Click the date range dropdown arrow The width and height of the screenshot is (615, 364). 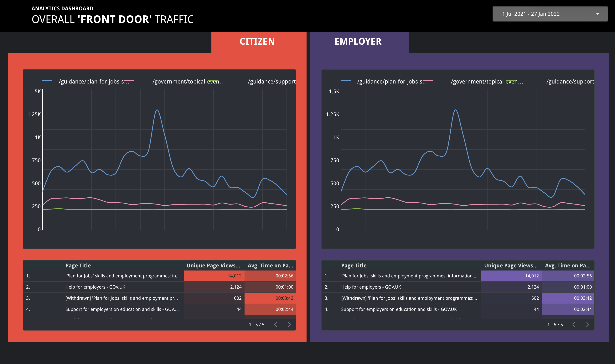coord(597,14)
